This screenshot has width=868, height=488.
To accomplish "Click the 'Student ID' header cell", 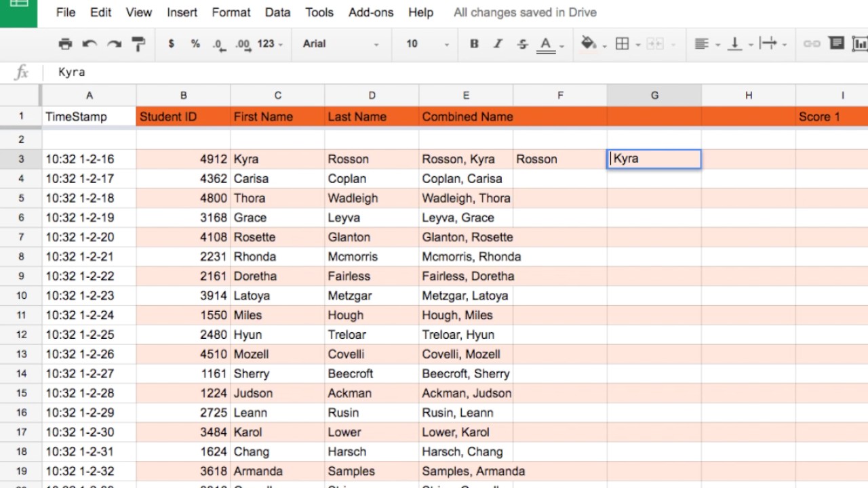I will 183,117.
